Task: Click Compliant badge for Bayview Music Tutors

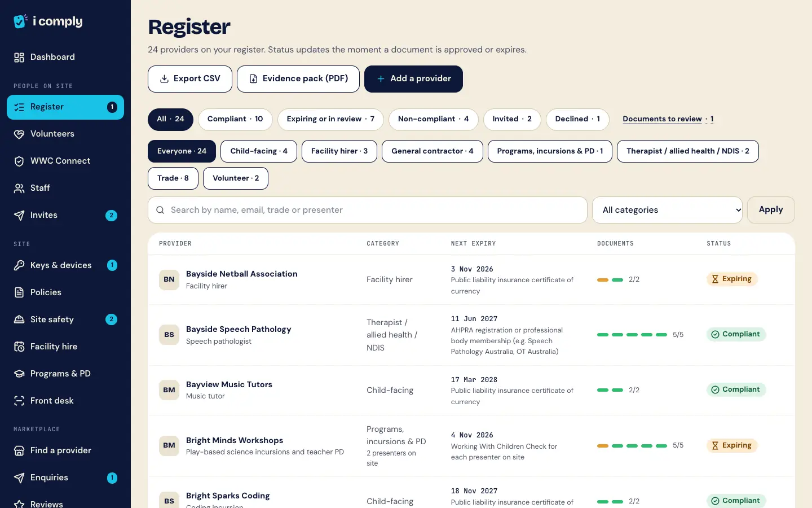Action: tap(736, 389)
